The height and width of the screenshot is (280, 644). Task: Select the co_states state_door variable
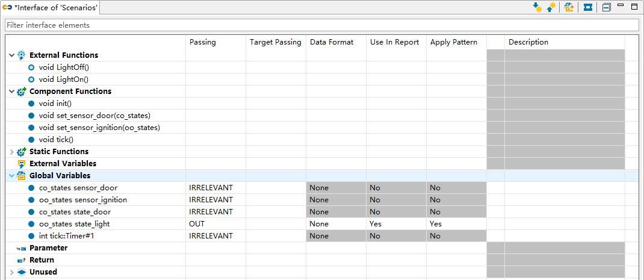pos(75,212)
